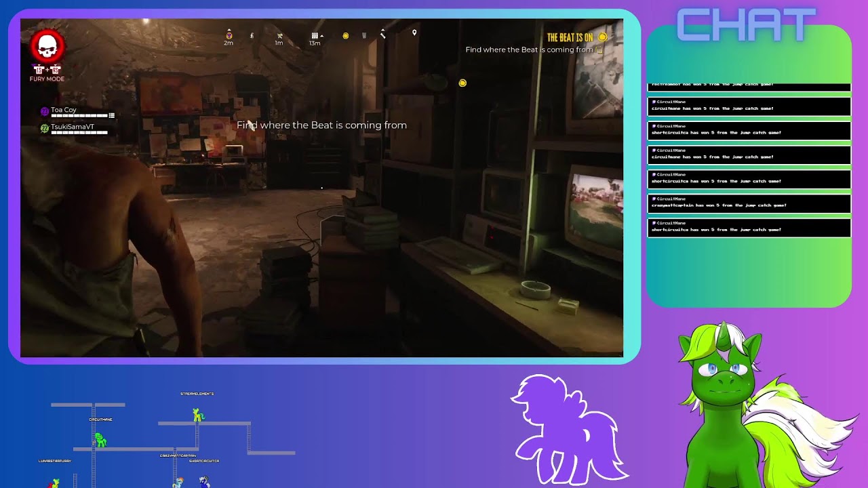Screen dimensions: 868x488
Task: Click the purple compass marker labeled 2m
Action: pos(229,35)
